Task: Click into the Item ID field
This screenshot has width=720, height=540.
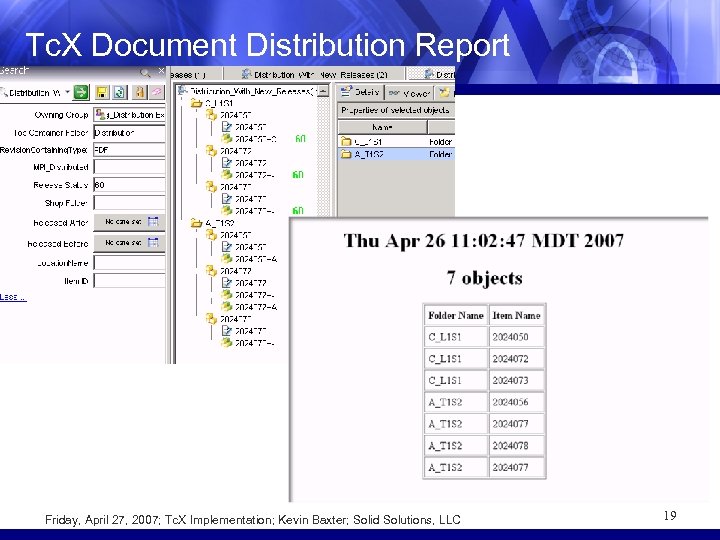Action: (129, 281)
